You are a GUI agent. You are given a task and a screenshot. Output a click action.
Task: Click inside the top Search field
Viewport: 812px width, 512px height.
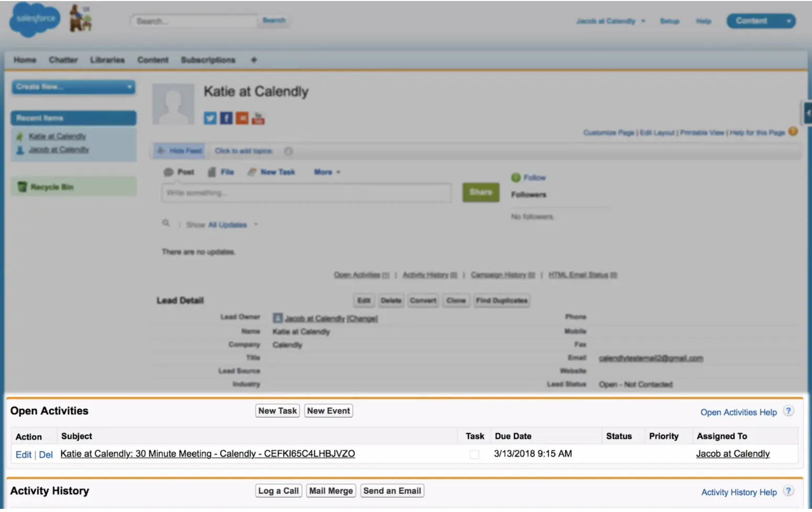193,20
